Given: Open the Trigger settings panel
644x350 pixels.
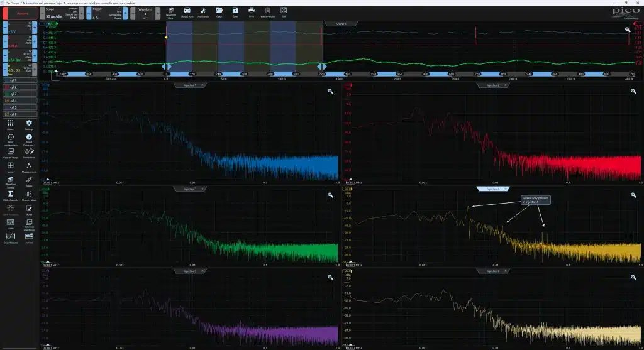Looking at the screenshot, I should [x=107, y=13].
